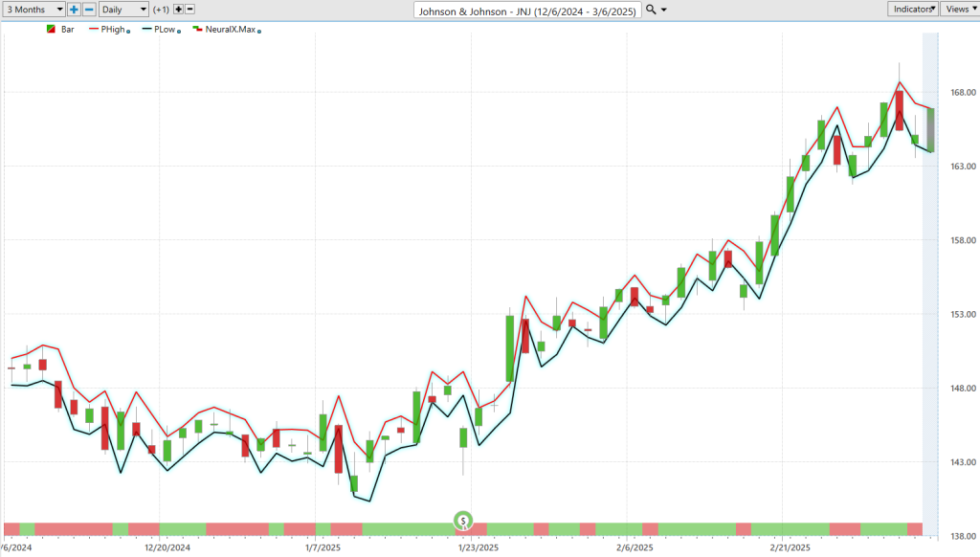Viewport: 980px width, 557px height.
Task: Click the 163.00 price axis label
Action: (963, 167)
